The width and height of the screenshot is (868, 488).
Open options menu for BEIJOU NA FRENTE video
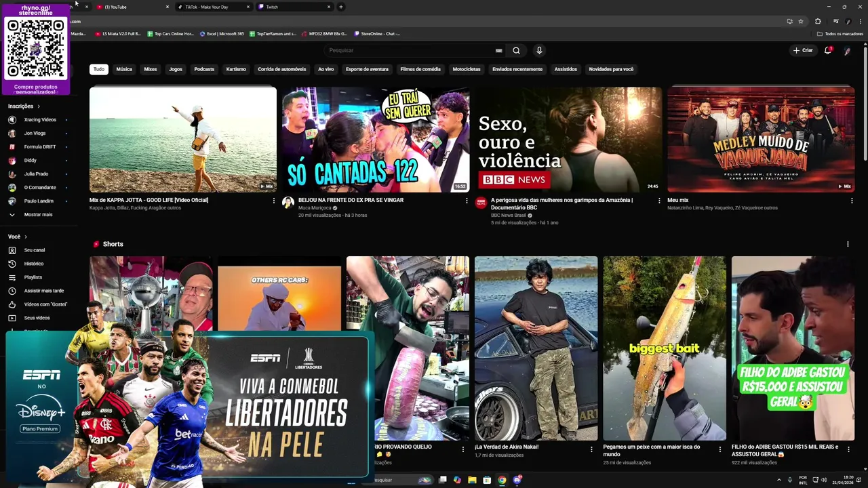tap(467, 201)
